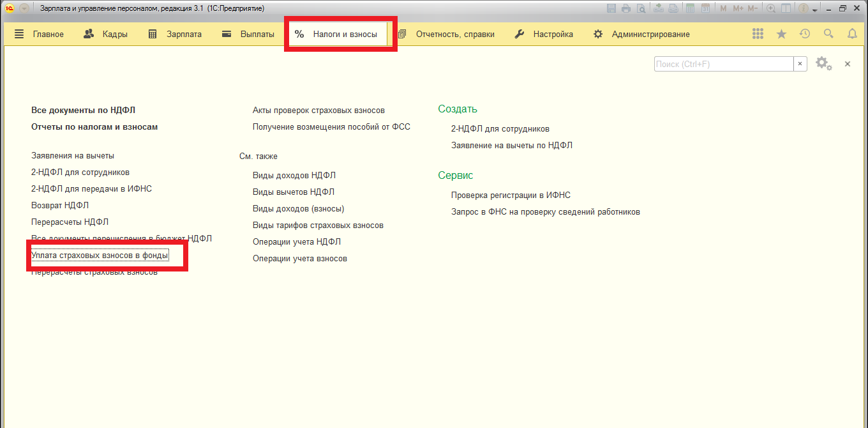The width and height of the screenshot is (868, 428).
Task: Open the Администрирование section
Action: pyautogui.click(x=641, y=34)
